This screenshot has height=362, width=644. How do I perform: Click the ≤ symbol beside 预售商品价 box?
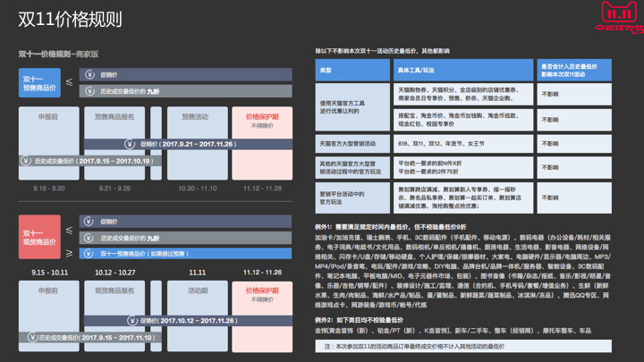(68, 83)
